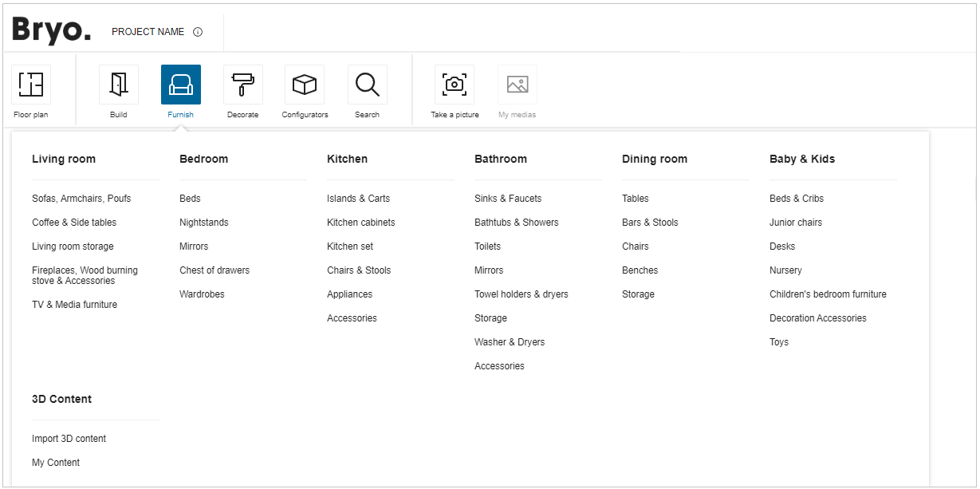Open the Configurators cube icon
The image size is (980, 489).
pos(305,85)
